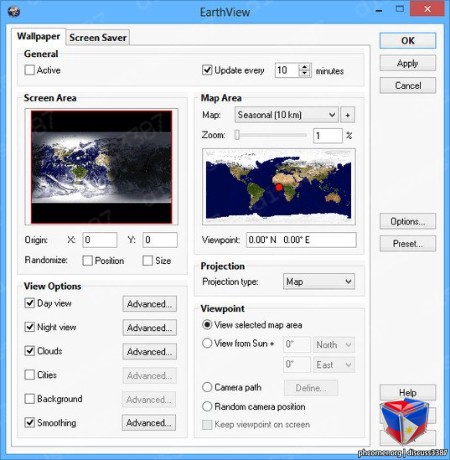Open Advanced settings for Night view

point(149,328)
